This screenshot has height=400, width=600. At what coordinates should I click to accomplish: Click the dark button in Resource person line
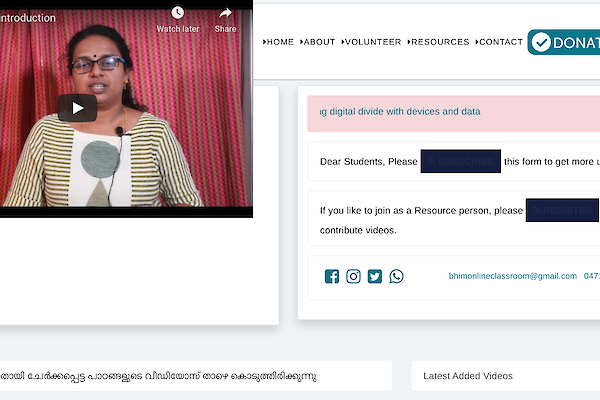click(x=562, y=211)
